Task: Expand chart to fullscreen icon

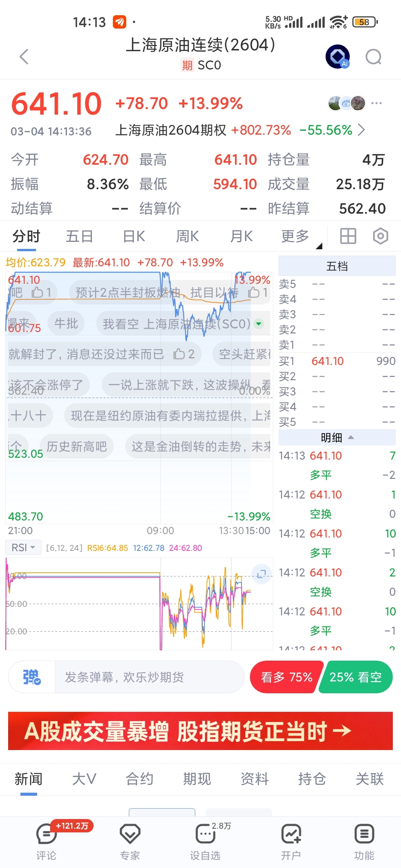Action: (x=261, y=574)
